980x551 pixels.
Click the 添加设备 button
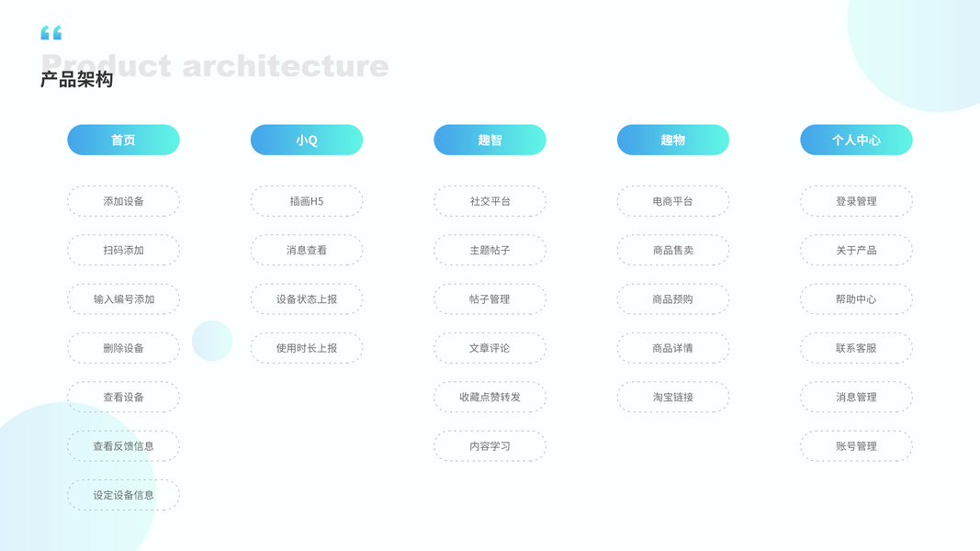click(x=123, y=201)
